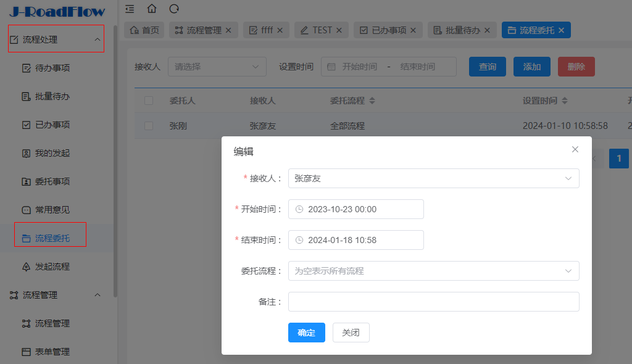
Task: Click 结束时间 in the filter range
Action: click(x=418, y=67)
